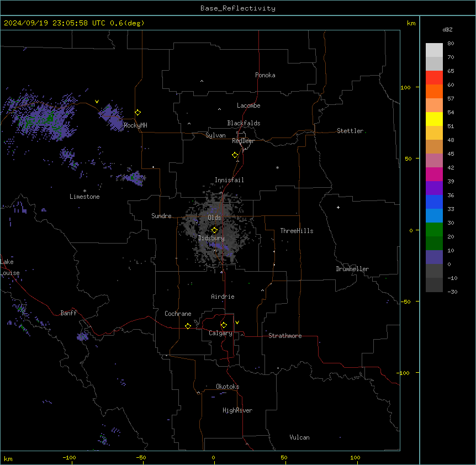
Task: Click the bright yellow 51–54 dBZ swatch
Action: click(434, 119)
